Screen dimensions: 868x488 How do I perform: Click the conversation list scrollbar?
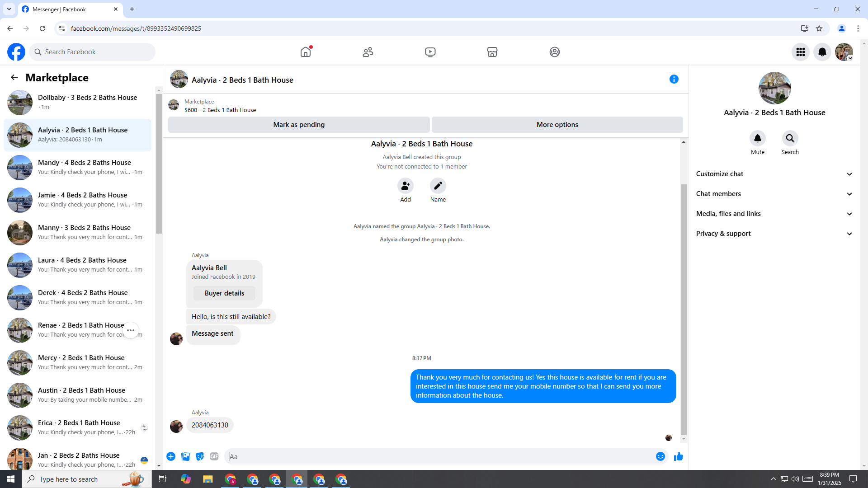click(x=159, y=164)
